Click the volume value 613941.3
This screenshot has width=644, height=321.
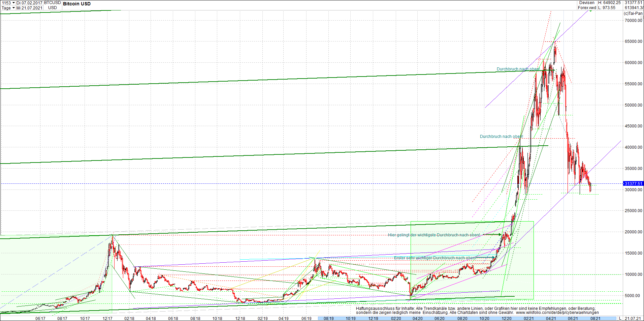pyautogui.click(x=634, y=8)
